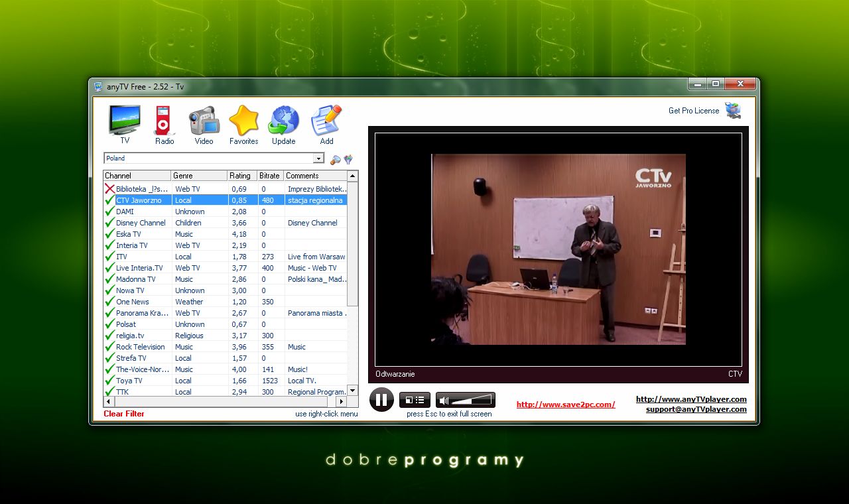The image size is (849, 504).
Task: Click the 'Regional Program' comment of TTK
Action: click(x=316, y=392)
